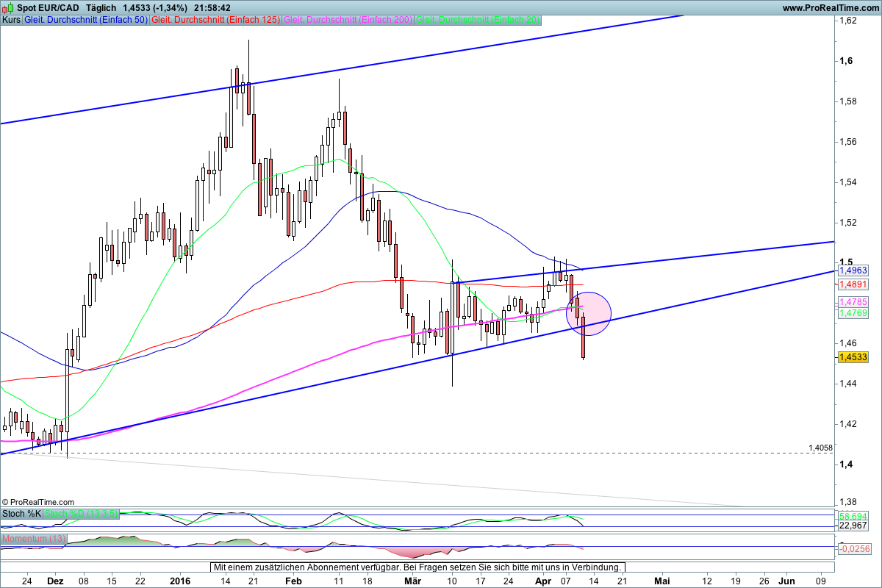
Task: Click the green 1,4769 price tag
Action: [x=853, y=313]
